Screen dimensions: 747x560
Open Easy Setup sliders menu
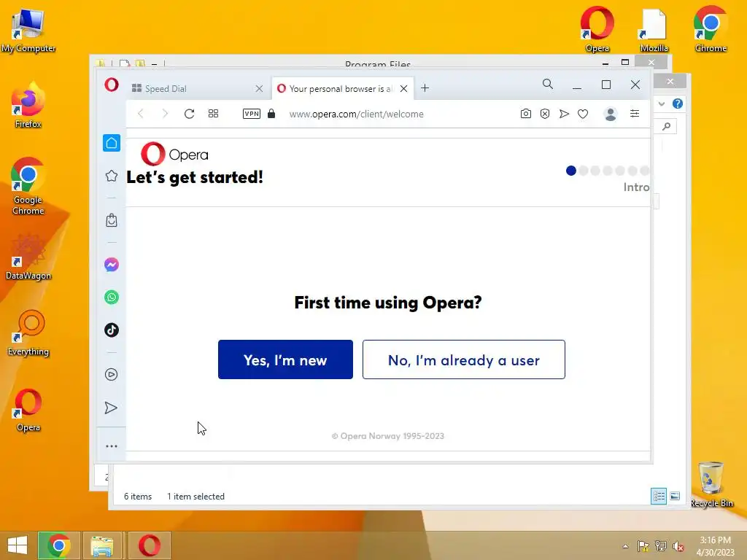click(x=635, y=113)
